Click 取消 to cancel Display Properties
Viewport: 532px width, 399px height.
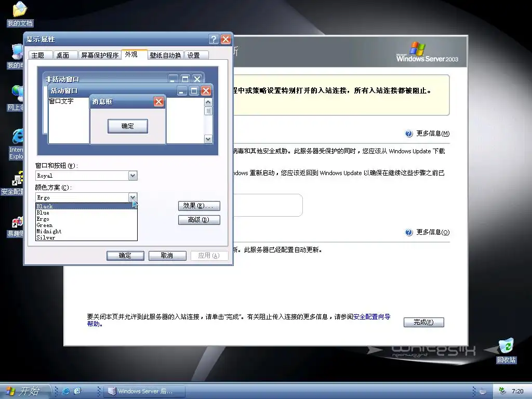click(x=167, y=256)
